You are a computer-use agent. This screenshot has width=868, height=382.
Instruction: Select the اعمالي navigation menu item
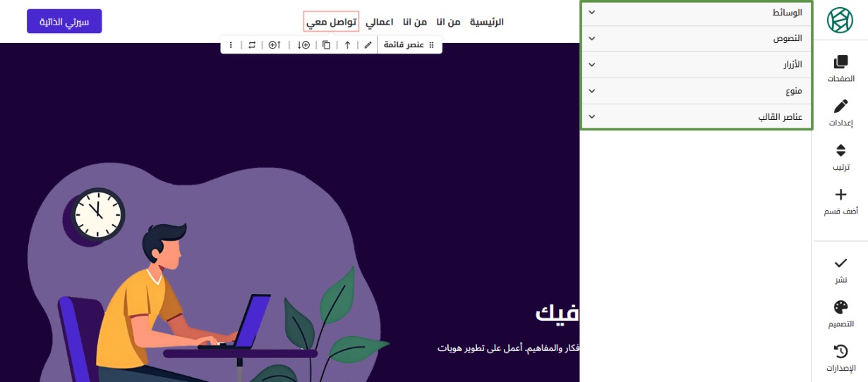[379, 22]
